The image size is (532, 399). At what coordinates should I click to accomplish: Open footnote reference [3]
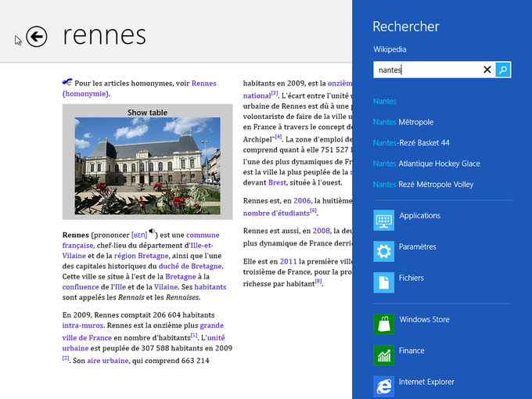[275, 93]
